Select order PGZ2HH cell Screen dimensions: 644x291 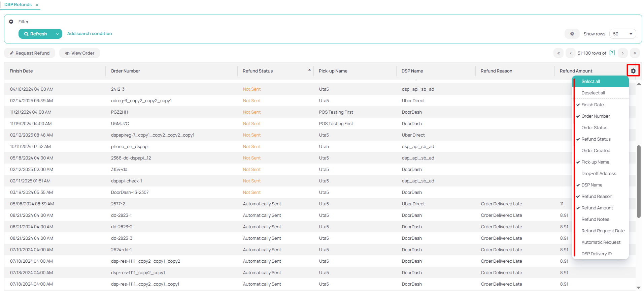pos(120,112)
